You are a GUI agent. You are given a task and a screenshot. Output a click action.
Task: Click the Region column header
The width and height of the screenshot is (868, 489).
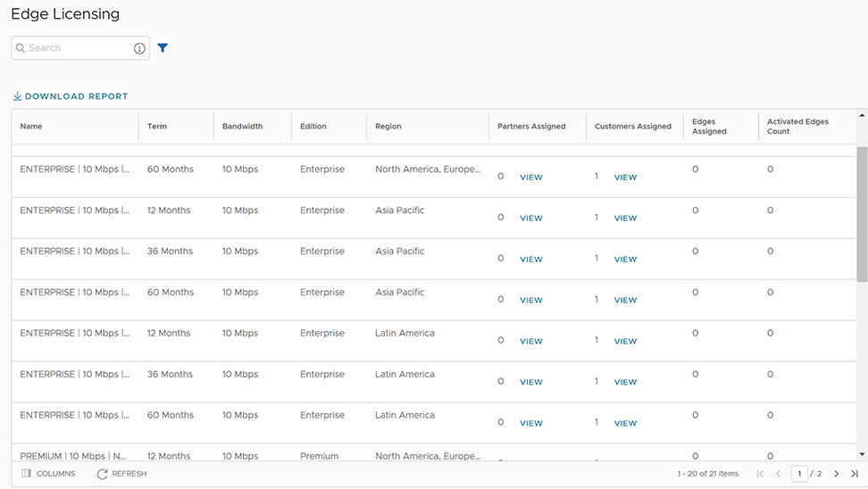pyautogui.click(x=388, y=127)
